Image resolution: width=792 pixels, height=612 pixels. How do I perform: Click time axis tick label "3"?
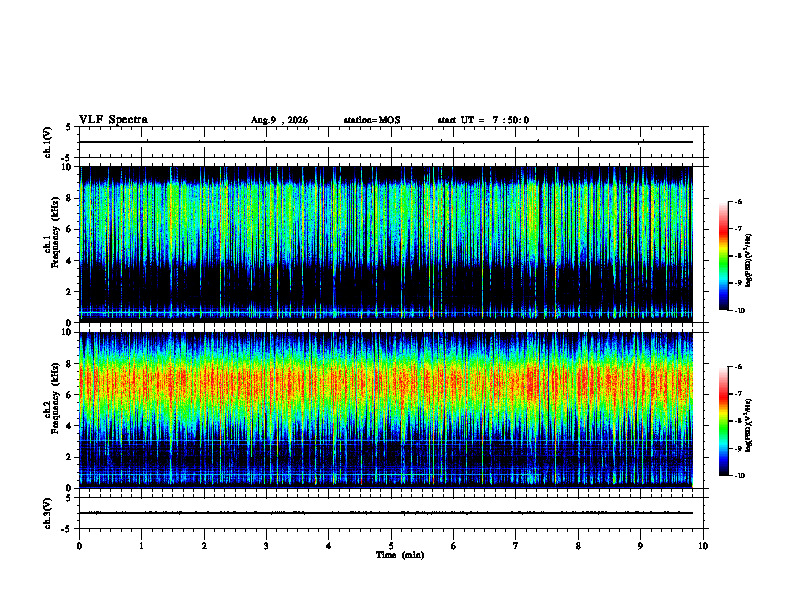click(266, 546)
